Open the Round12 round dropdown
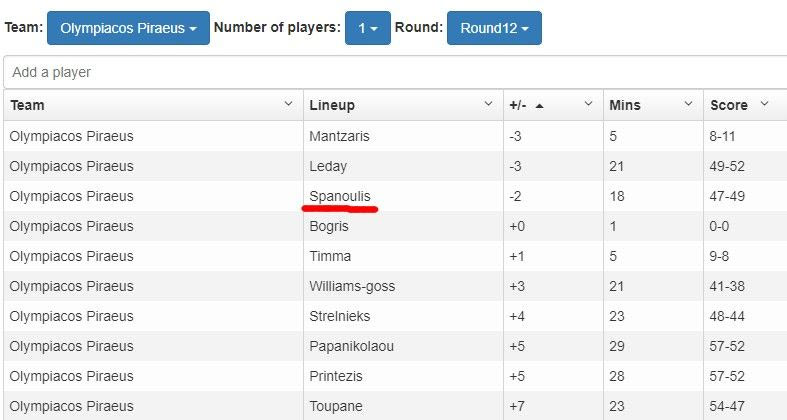Screen dimensions: 787x420 pyautogui.click(x=494, y=28)
